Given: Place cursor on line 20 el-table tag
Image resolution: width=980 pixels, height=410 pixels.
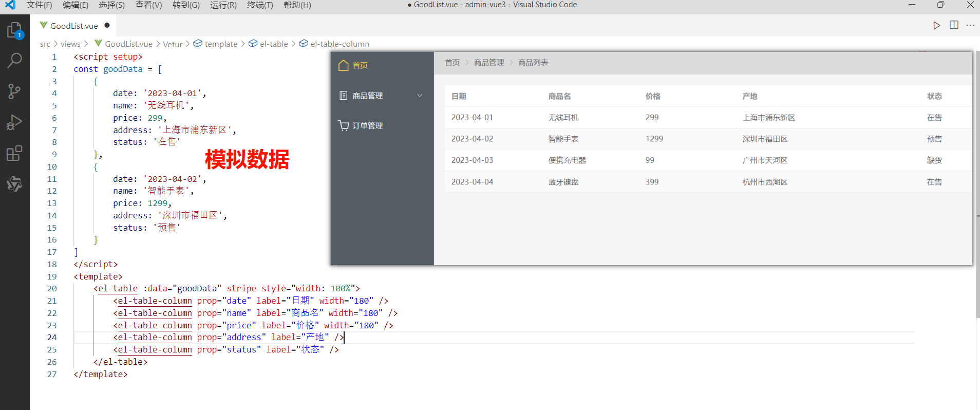Looking at the screenshot, I should coord(118,289).
